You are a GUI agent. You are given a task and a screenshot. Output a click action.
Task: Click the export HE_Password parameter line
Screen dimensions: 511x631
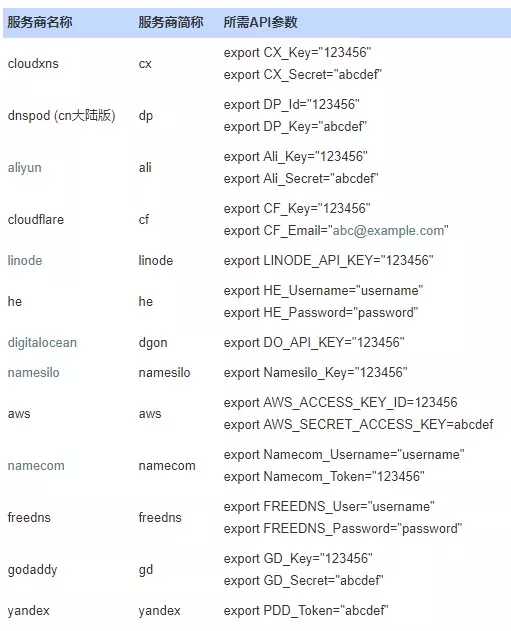click(x=321, y=313)
